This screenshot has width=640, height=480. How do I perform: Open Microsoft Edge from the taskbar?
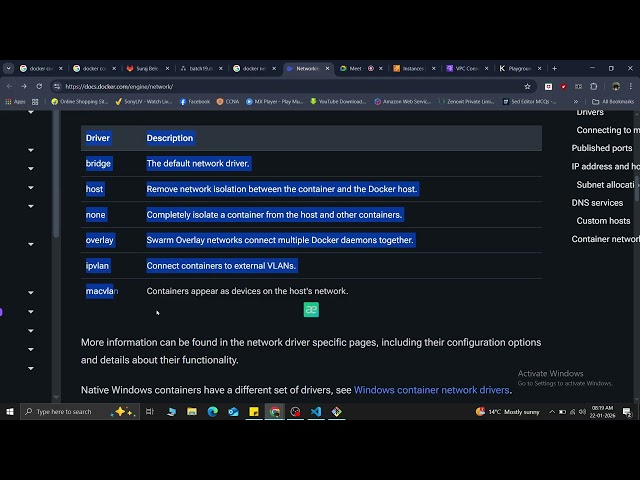click(x=213, y=412)
